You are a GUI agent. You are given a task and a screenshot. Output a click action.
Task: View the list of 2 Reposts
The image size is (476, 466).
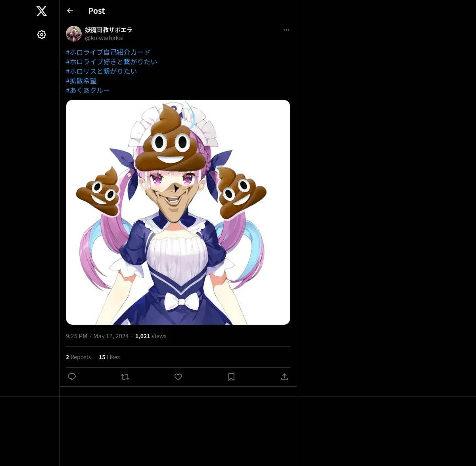pos(78,357)
